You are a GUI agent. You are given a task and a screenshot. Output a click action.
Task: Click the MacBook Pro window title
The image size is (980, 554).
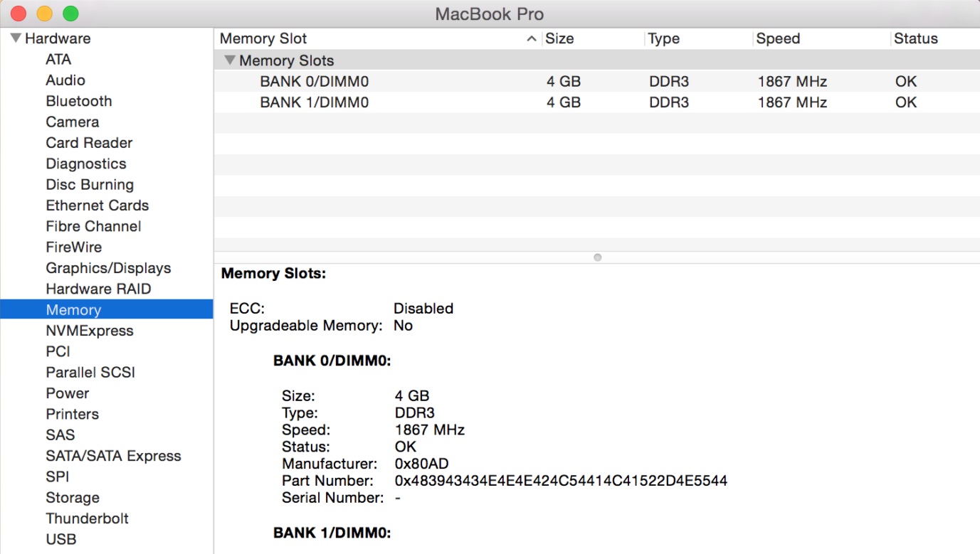(490, 14)
